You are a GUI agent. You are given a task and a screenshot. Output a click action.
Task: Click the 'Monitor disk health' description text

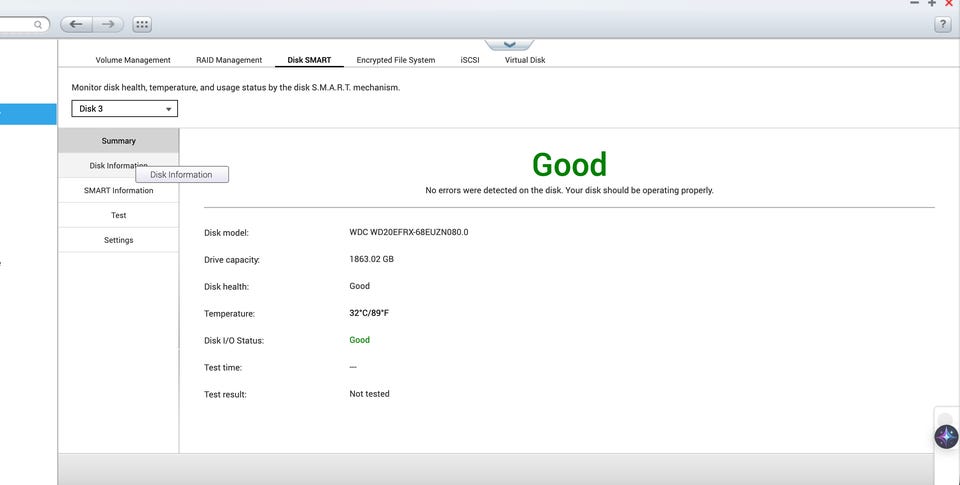(x=236, y=88)
